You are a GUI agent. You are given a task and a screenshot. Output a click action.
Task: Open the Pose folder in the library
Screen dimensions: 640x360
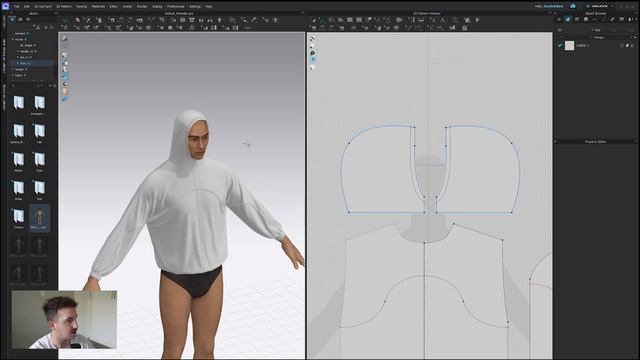click(39, 161)
